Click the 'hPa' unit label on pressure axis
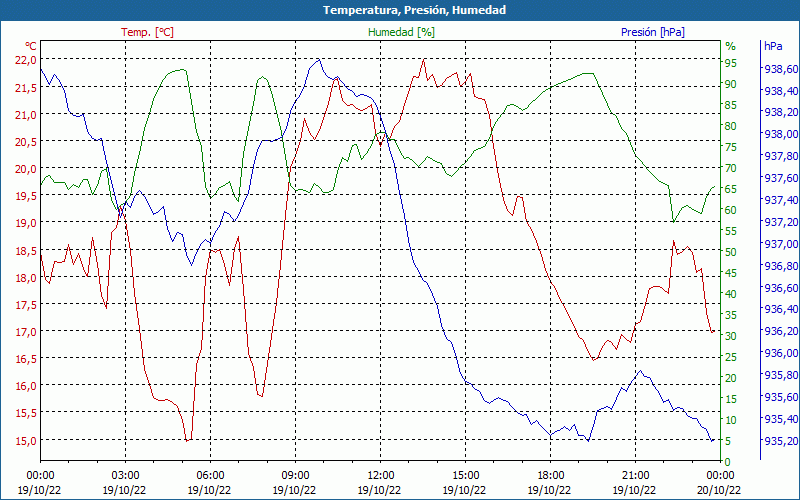800x500 pixels. click(773, 46)
